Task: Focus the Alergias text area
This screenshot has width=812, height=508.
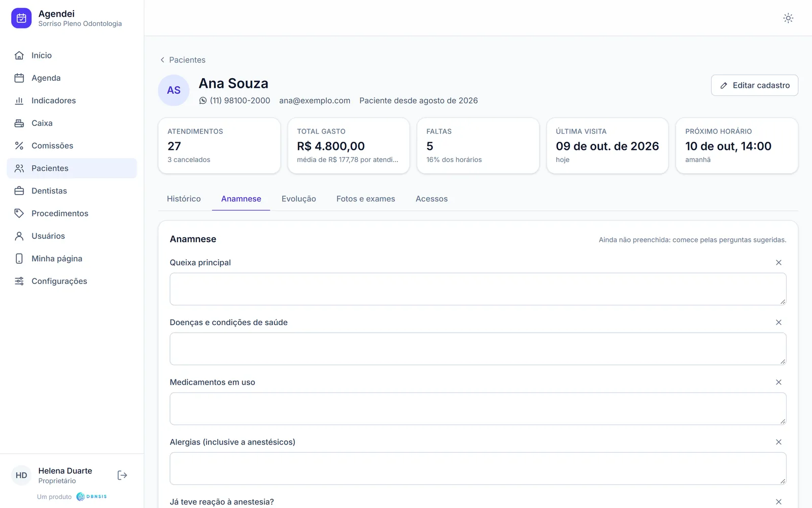Action: pos(478,468)
